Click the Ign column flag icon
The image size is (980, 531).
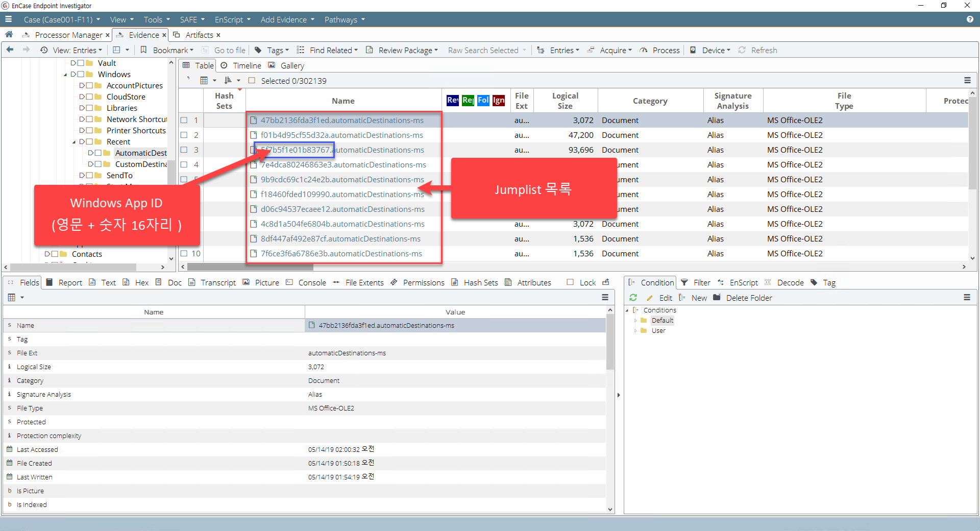click(x=499, y=100)
